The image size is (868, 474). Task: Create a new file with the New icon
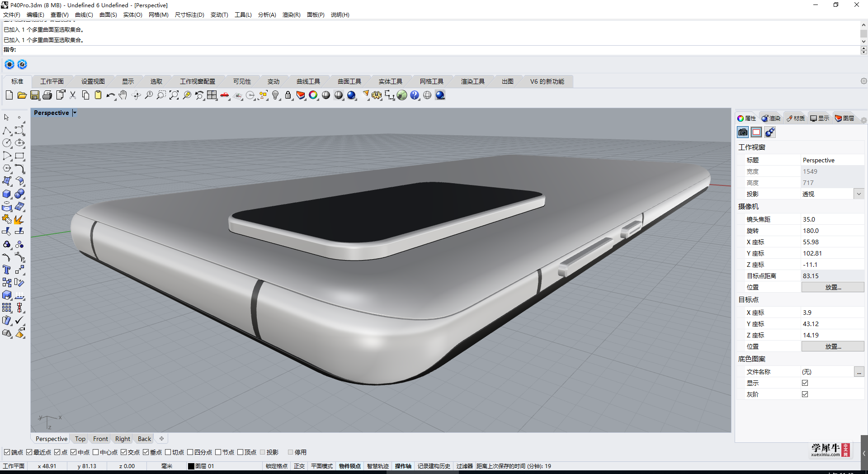click(x=9, y=95)
